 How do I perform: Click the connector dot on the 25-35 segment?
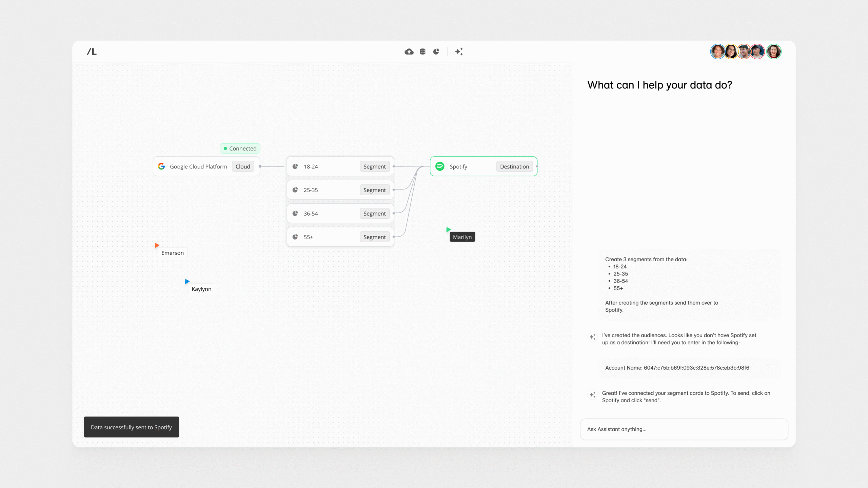point(394,190)
